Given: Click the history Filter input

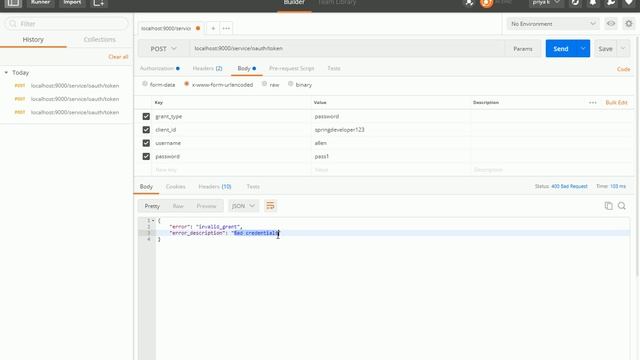Looking at the screenshot, I should pyautogui.click(x=66, y=24).
